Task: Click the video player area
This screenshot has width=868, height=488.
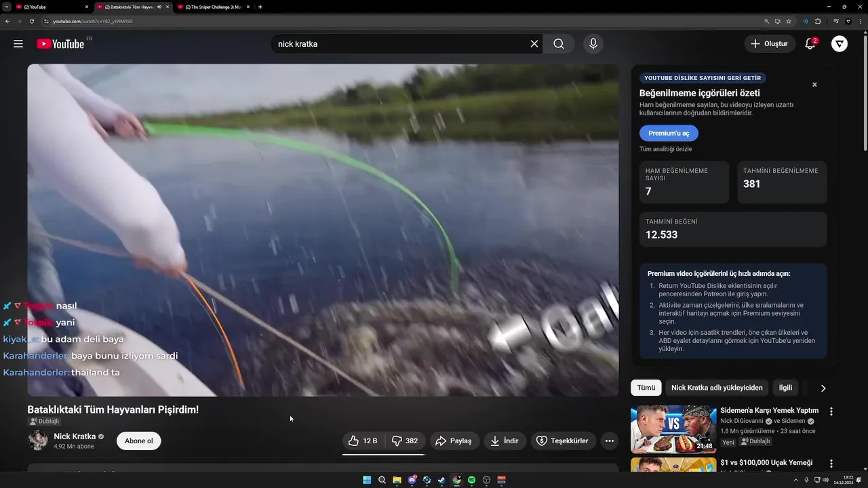Action: tap(323, 230)
